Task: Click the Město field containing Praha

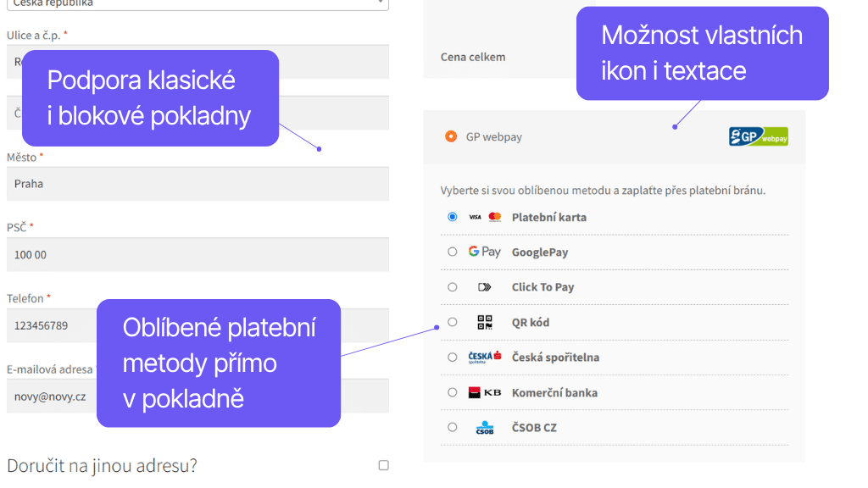Action: pyautogui.click(x=198, y=183)
